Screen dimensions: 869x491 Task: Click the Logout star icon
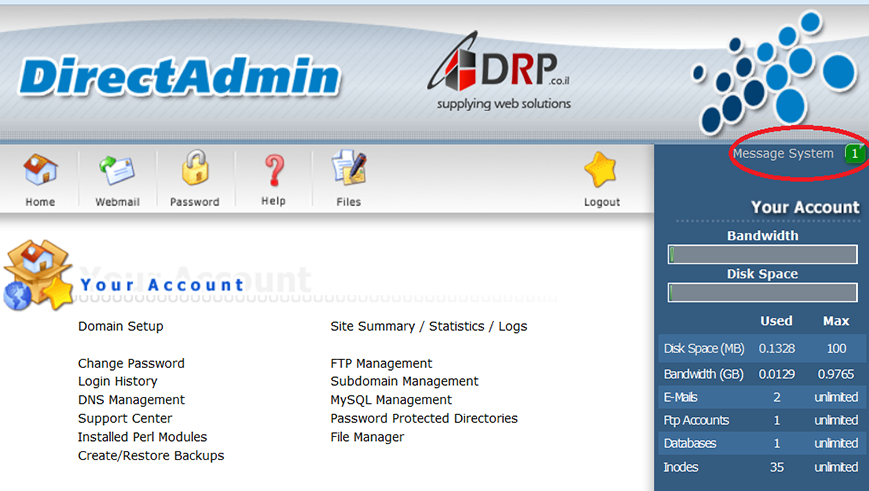(x=601, y=171)
